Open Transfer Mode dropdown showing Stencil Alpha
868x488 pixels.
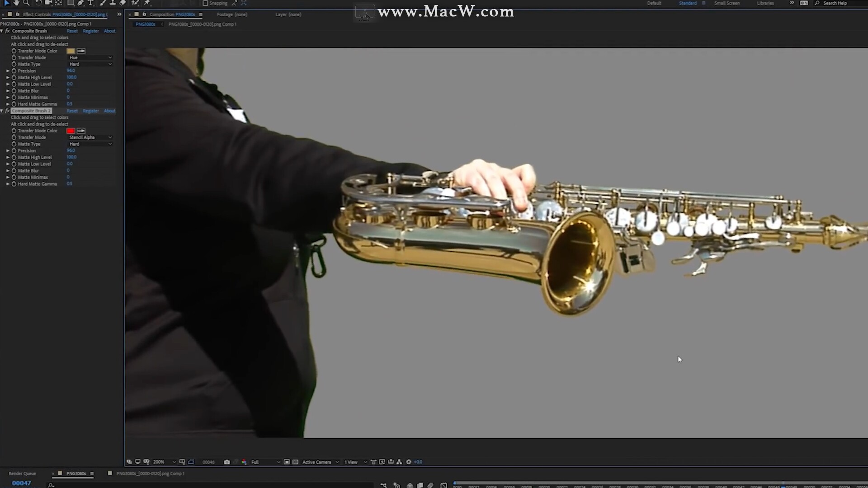[90, 137]
